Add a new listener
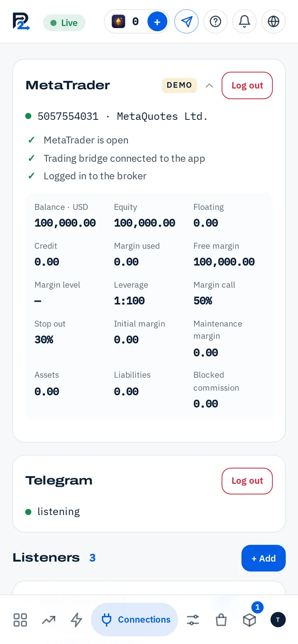 pyautogui.click(x=264, y=558)
